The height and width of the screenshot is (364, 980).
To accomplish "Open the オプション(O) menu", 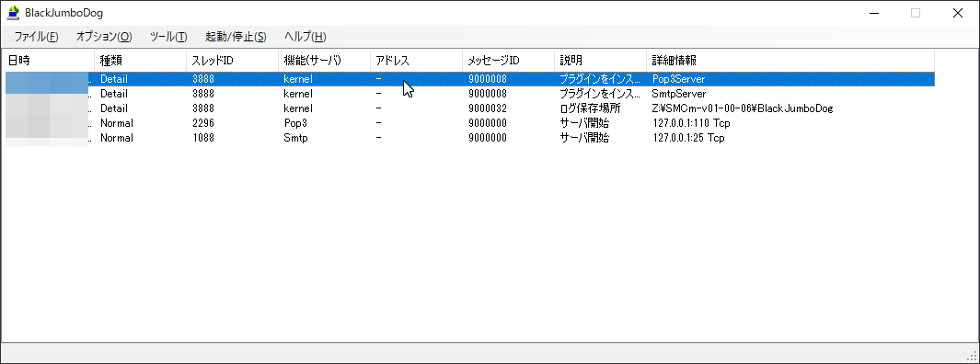I will tap(104, 37).
